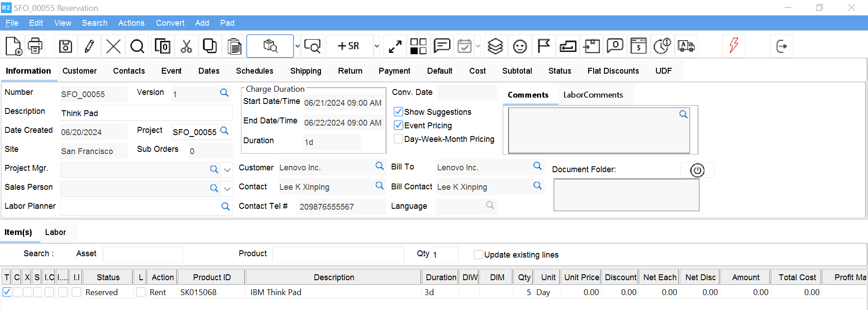Expand the Sales Person dropdown arrow
The width and height of the screenshot is (868, 310).
point(227,189)
